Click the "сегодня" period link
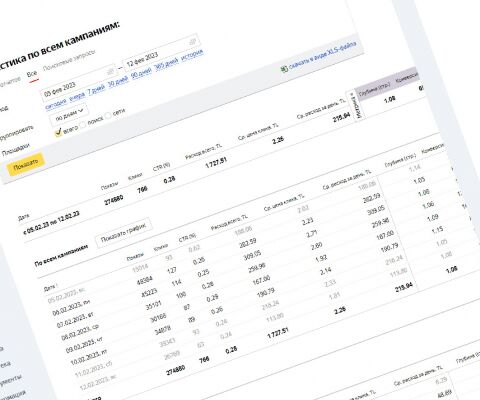The height and width of the screenshot is (400, 480). click(56, 104)
